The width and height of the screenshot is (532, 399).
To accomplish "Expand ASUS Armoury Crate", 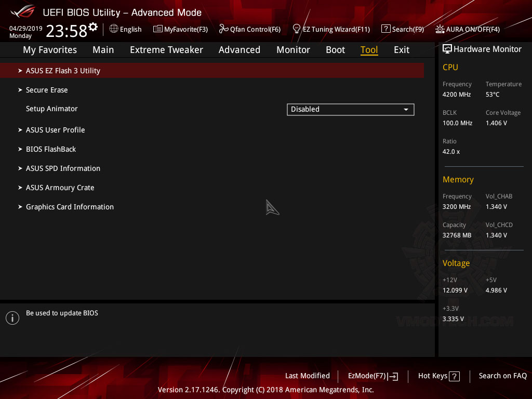I will click(x=60, y=188).
